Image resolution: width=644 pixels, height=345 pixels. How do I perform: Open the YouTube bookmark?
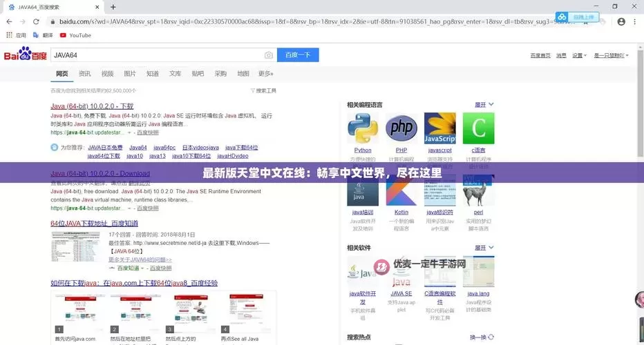click(75, 35)
